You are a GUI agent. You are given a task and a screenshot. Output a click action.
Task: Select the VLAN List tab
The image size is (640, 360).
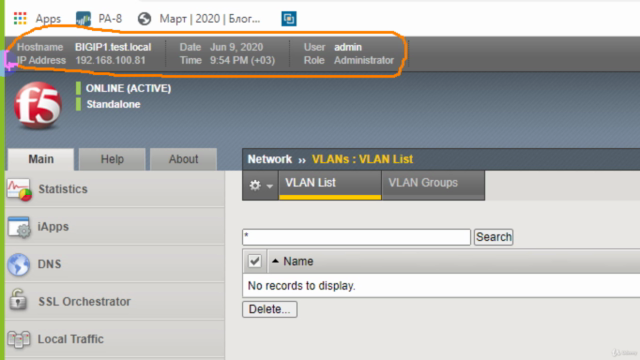[330, 185]
